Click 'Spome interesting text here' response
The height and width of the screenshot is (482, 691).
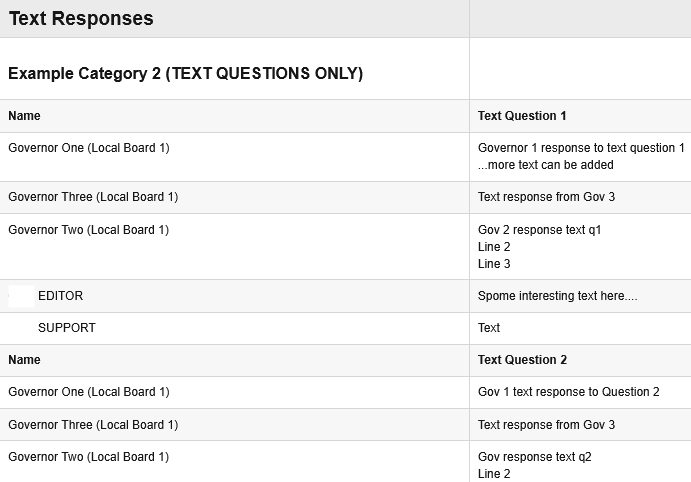pyautogui.click(x=557, y=296)
